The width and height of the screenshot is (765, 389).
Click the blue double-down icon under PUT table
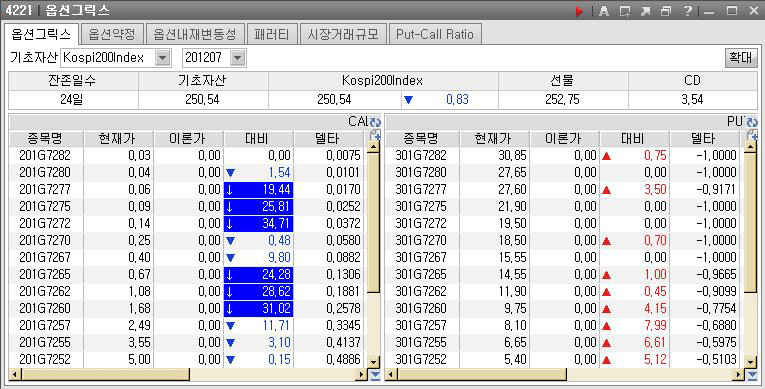(x=753, y=375)
